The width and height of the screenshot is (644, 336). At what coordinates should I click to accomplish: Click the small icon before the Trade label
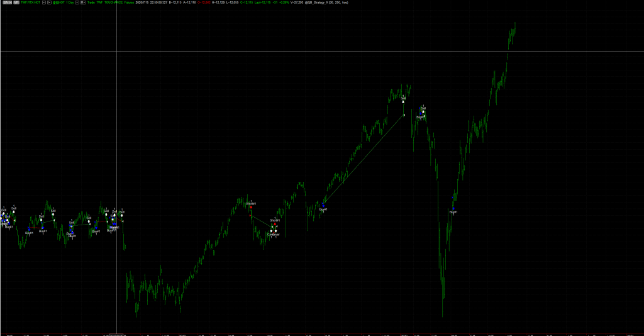84,3
